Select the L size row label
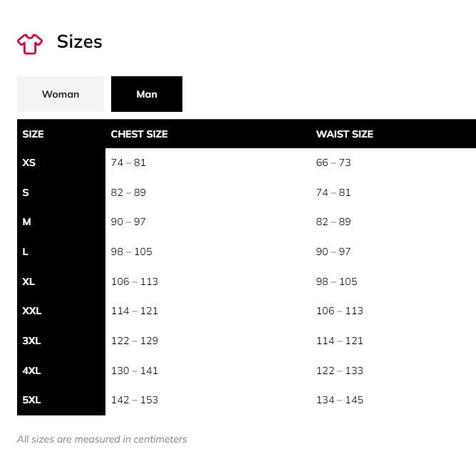Screen dimensions: 476x476 [25, 252]
